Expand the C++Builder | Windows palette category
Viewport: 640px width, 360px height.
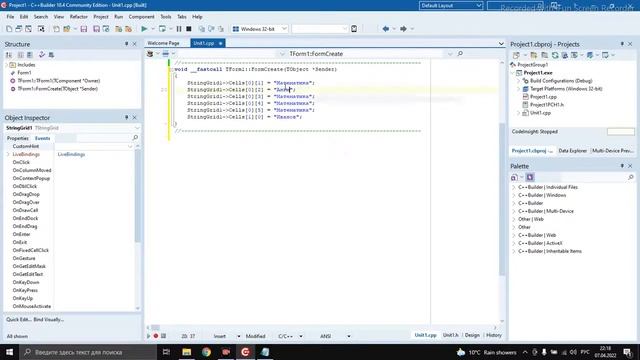tap(514, 195)
